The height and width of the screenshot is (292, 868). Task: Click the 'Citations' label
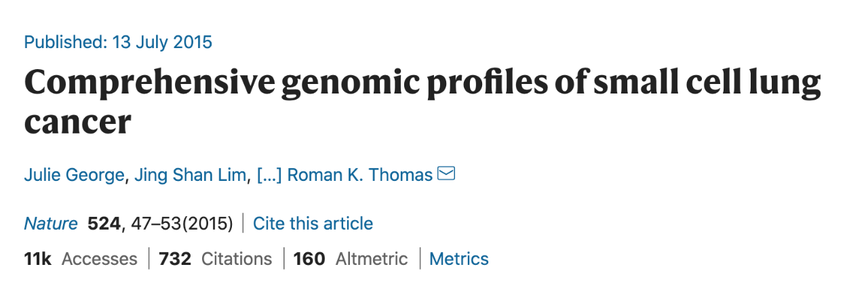click(x=237, y=259)
